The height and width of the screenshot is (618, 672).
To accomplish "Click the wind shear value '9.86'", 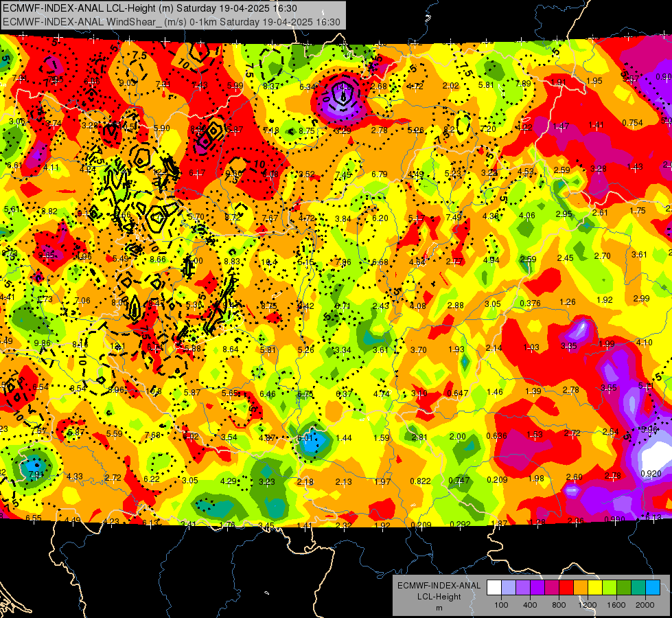I will click(42, 343).
